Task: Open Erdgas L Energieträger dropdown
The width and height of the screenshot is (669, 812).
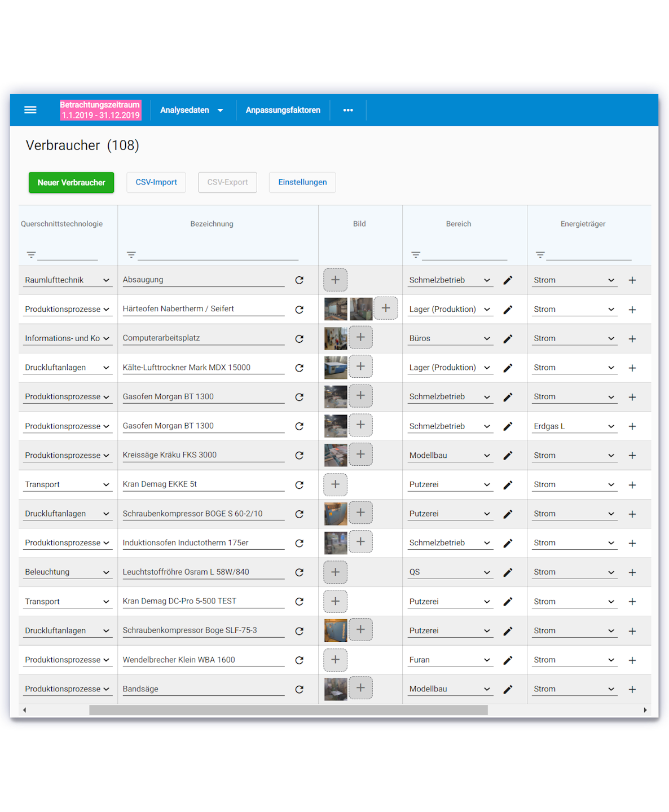Action: (x=574, y=426)
